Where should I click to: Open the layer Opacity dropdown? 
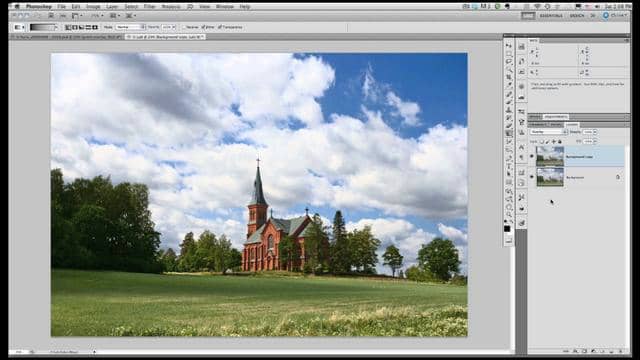[x=595, y=132]
